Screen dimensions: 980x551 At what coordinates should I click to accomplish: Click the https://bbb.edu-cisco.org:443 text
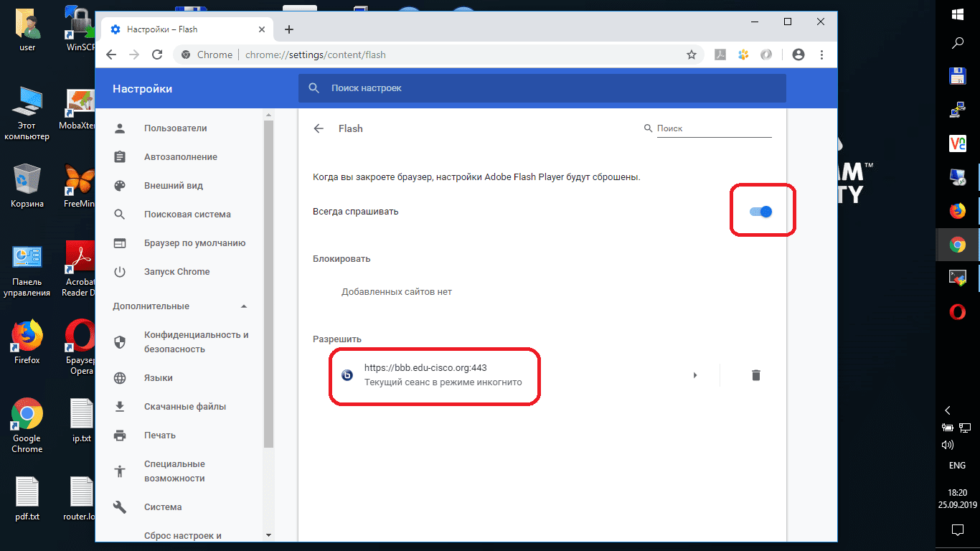(425, 368)
